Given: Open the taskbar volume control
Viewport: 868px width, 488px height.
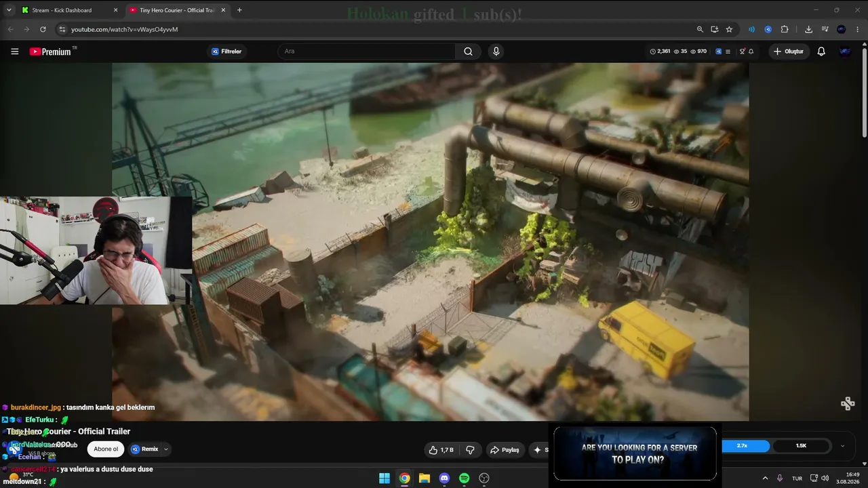Looking at the screenshot, I should click(x=825, y=479).
